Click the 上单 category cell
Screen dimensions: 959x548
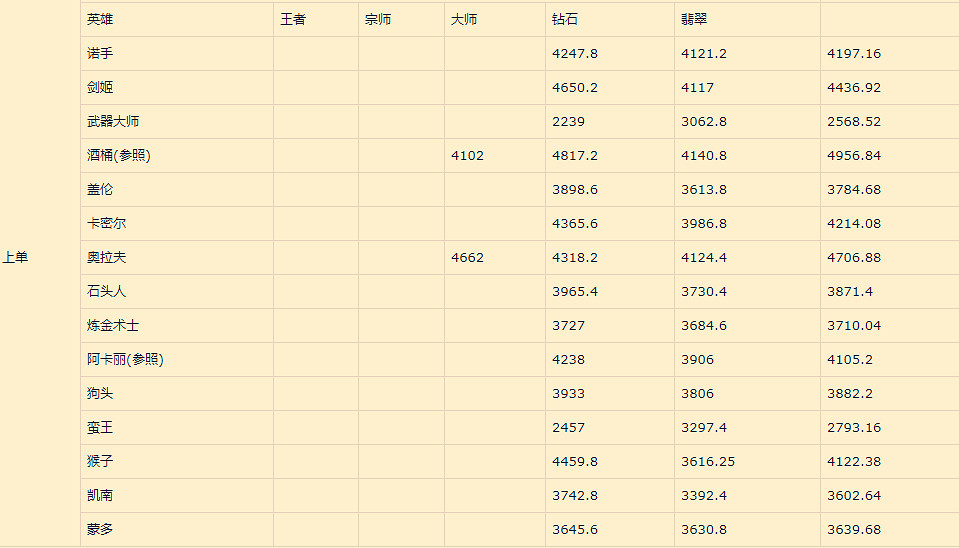(15, 258)
